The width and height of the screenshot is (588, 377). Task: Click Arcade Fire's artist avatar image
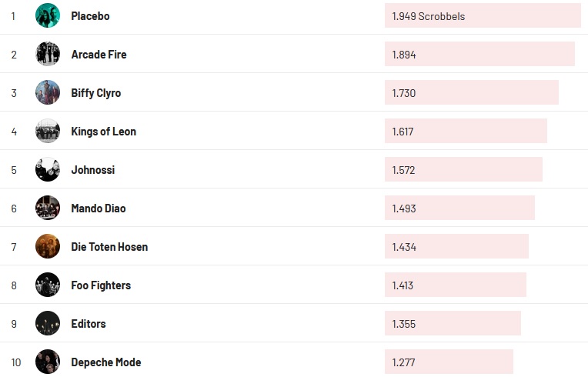[x=48, y=54]
